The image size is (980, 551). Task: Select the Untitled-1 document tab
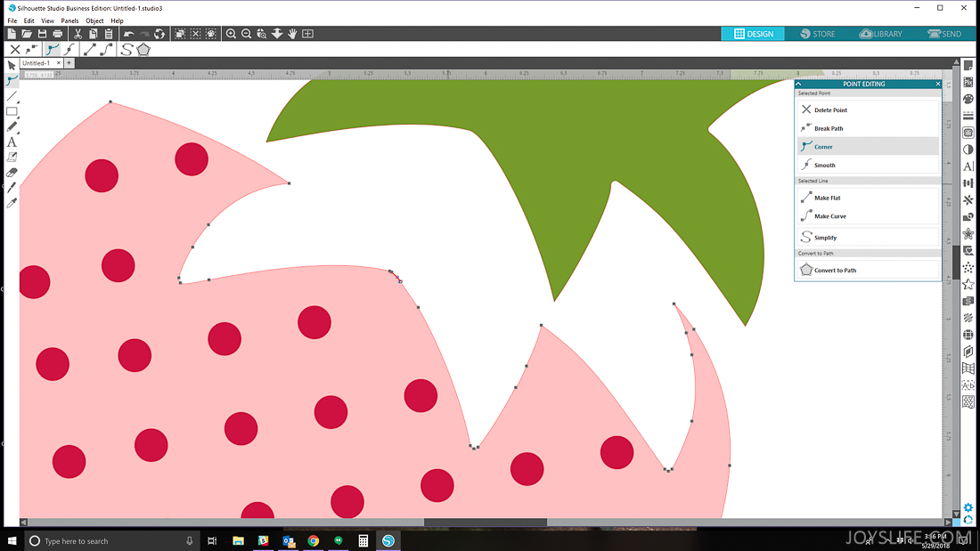(37, 63)
